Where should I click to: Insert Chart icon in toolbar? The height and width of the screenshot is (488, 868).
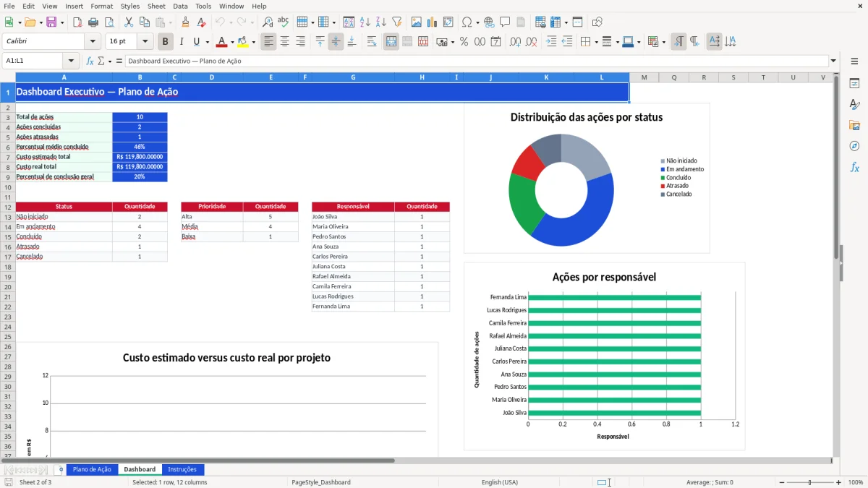click(433, 22)
